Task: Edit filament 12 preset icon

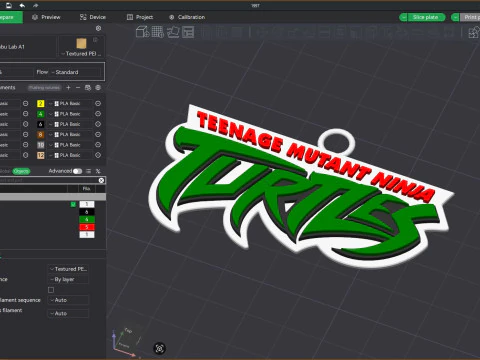Action: pyautogui.click(x=98, y=155)
